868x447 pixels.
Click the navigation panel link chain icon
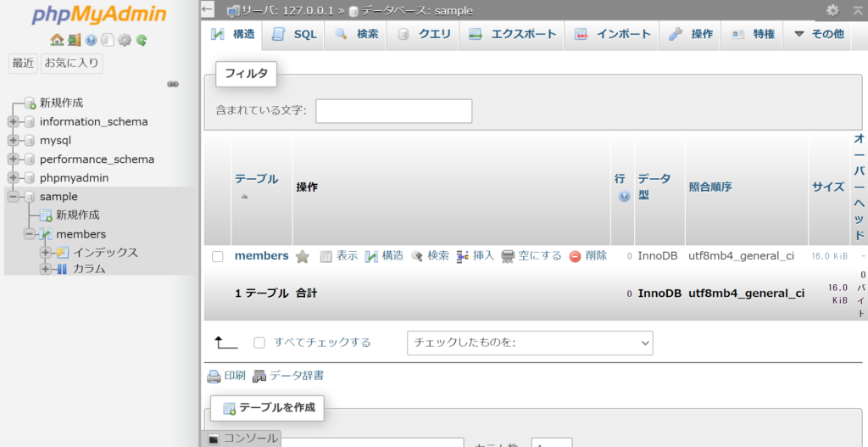pos(173,84)
